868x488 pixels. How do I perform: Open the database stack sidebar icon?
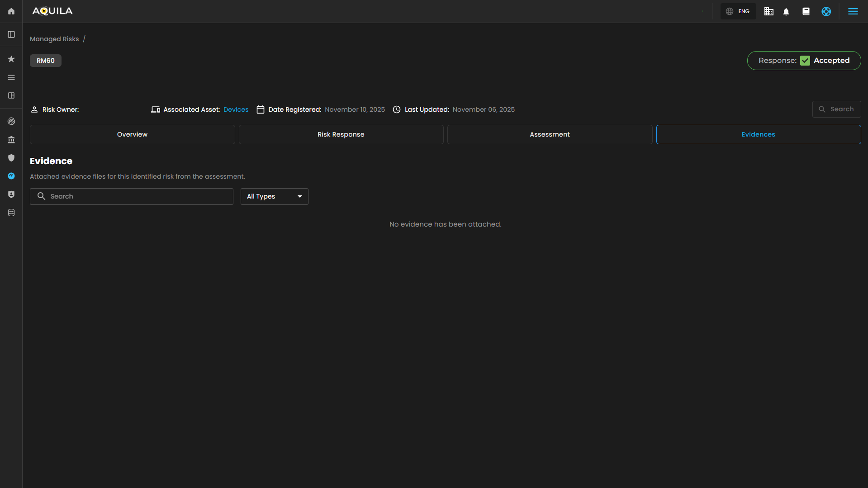click(11, 213)
